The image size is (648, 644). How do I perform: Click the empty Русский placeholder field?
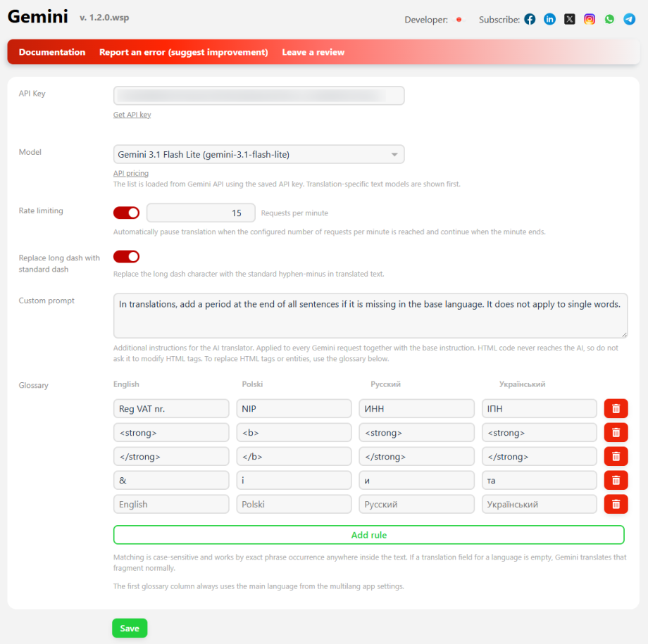pyautogui.click(x=416, y=505)
